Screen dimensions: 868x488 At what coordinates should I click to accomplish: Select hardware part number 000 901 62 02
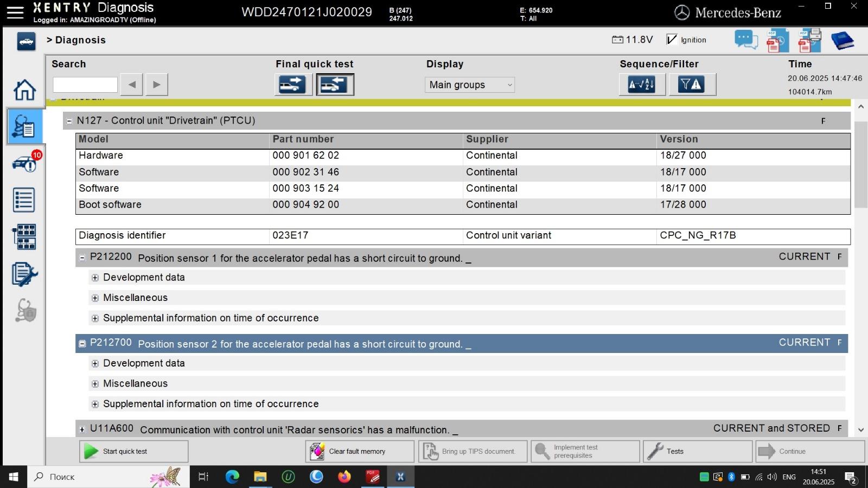pos(305,156)
